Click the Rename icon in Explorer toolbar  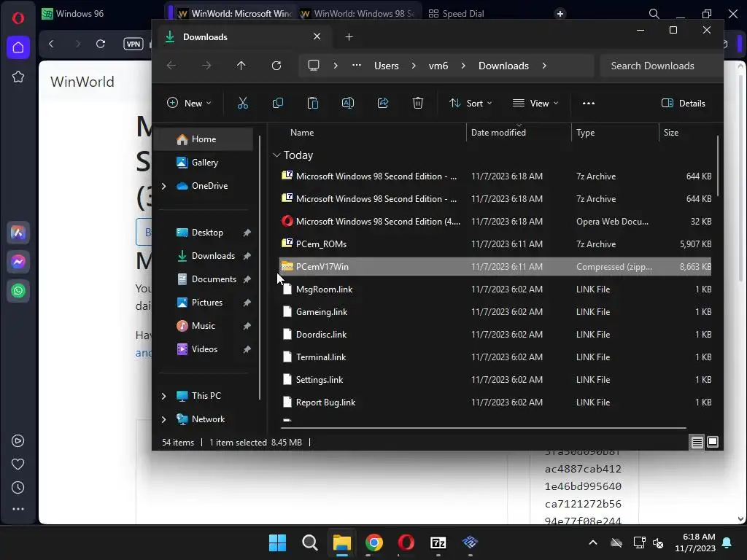348,103
